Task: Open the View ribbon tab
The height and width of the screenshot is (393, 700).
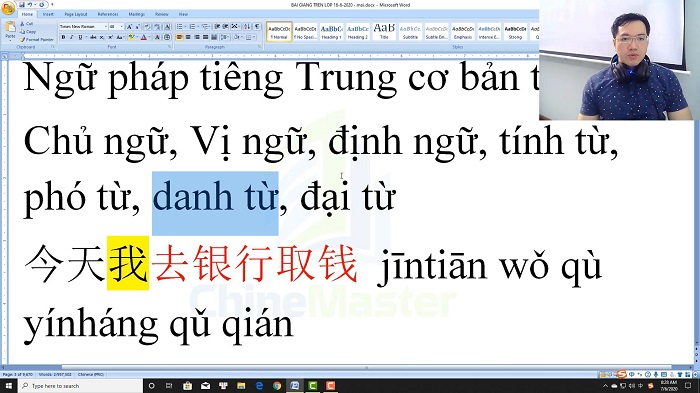Action: pyautogui.click(x=183, y=14)
